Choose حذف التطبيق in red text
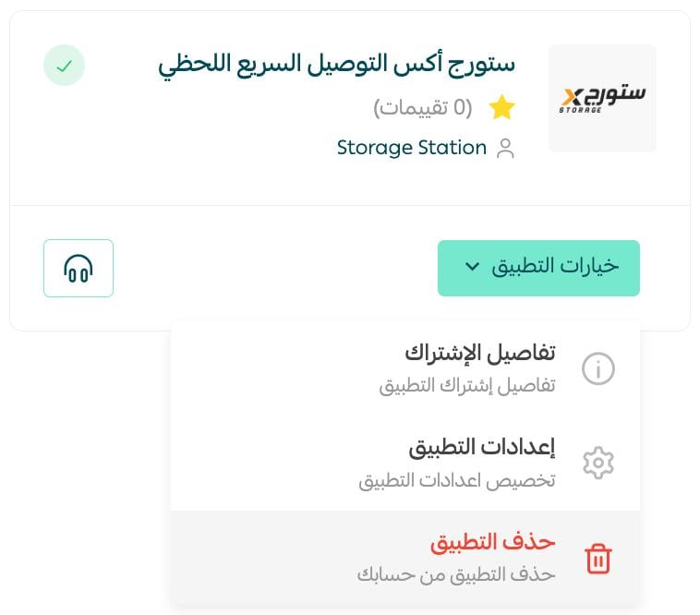Screen dimensions: 700x615 coord(493,542)
